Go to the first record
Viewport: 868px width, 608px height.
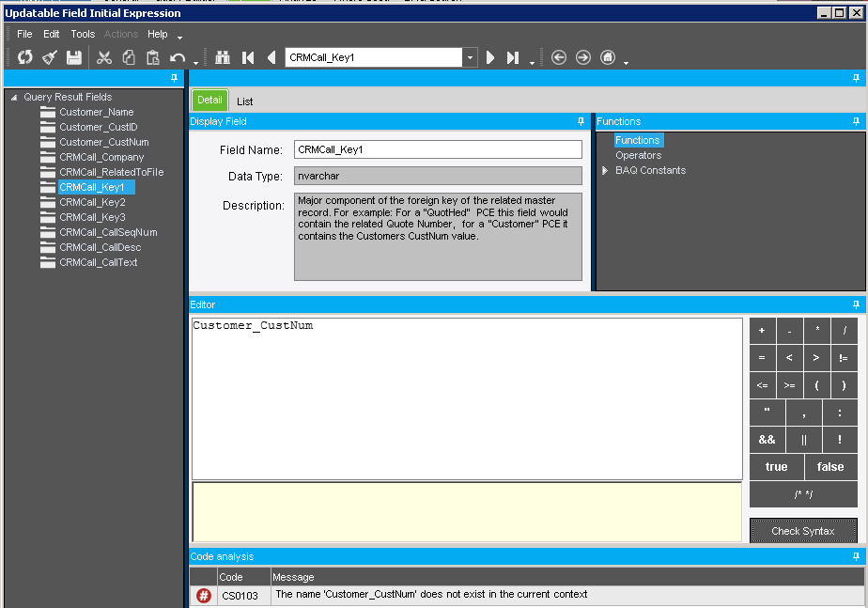coord(248,57)
